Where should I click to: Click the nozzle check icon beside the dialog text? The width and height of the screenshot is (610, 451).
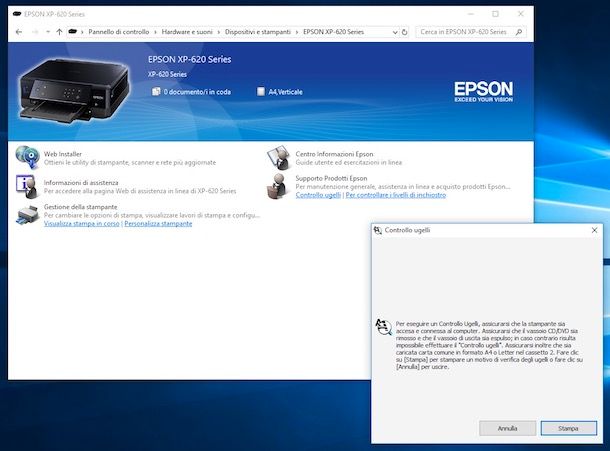tap(383, 327)
